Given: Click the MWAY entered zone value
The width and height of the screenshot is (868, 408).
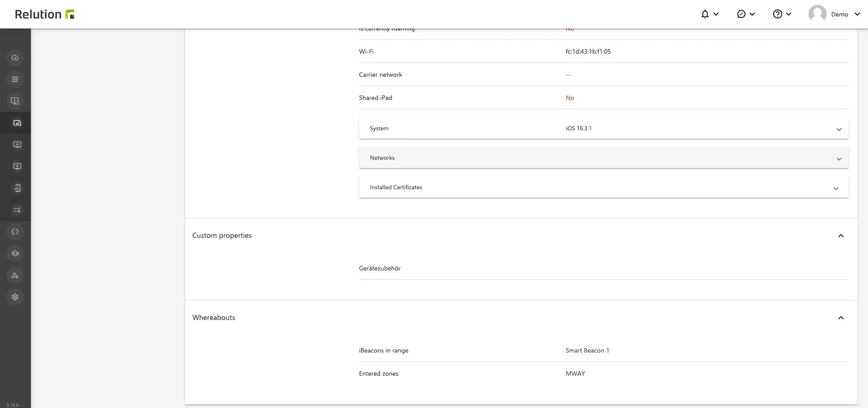Looking at the screenshot, I should click(x=575, y=374).
